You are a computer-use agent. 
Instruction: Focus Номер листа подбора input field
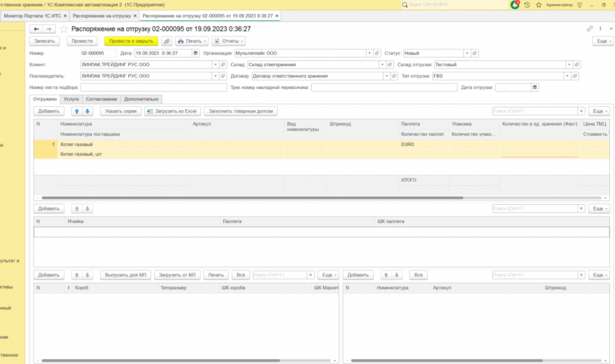(153, 88)
